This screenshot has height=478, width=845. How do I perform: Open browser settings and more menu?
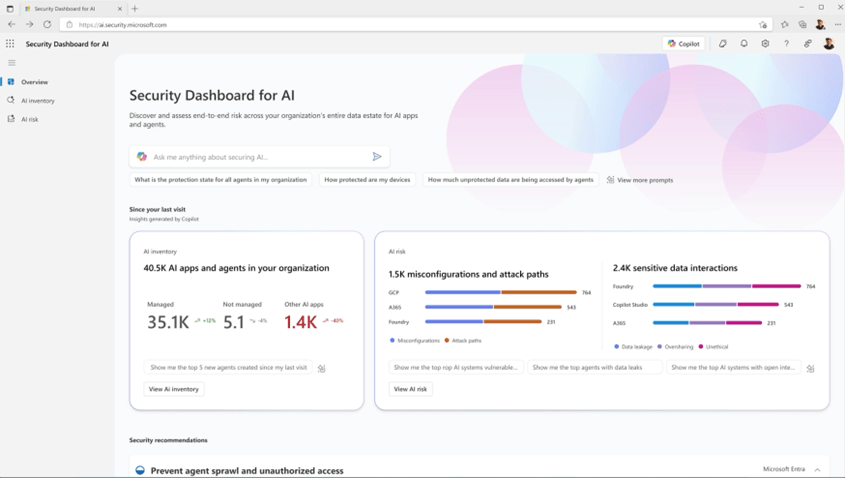(x=837, y=24)
